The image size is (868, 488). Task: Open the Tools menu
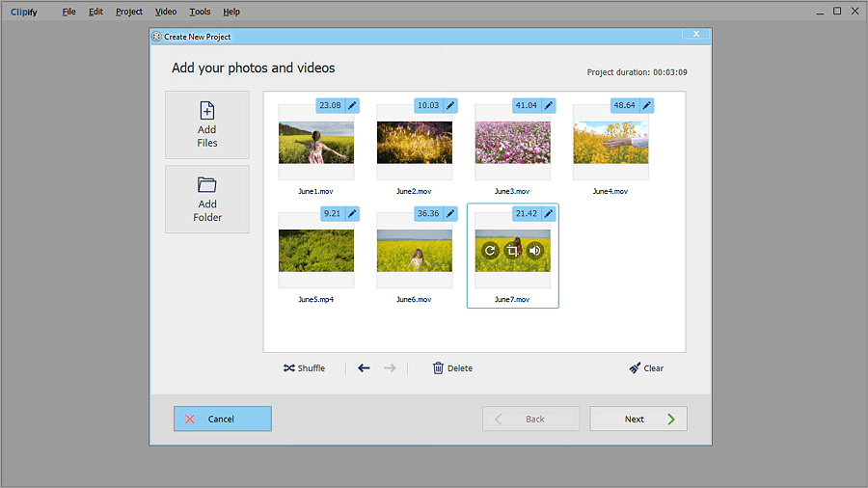point(200,12)
